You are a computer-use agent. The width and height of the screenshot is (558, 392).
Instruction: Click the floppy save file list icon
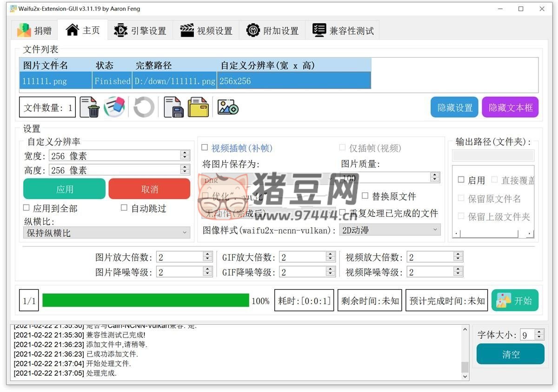pyautogui.click(x=174, y=107)
